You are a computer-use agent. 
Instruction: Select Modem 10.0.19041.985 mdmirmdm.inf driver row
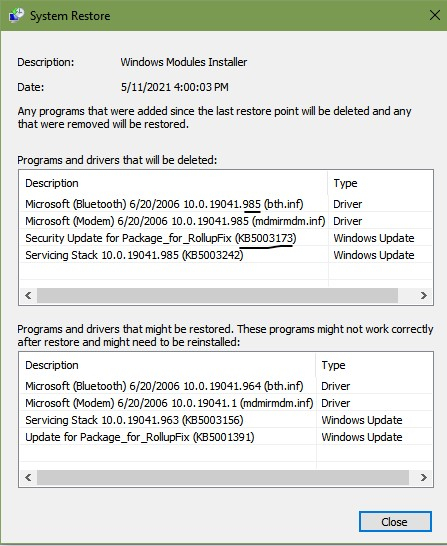[x=226, y=221]
